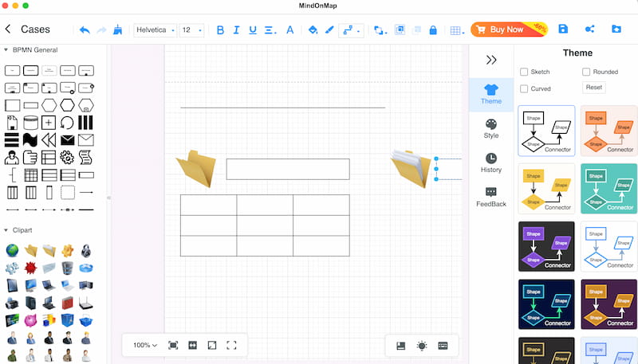
Task: Go back with the left chevron
Action: [x=8, y=29]
